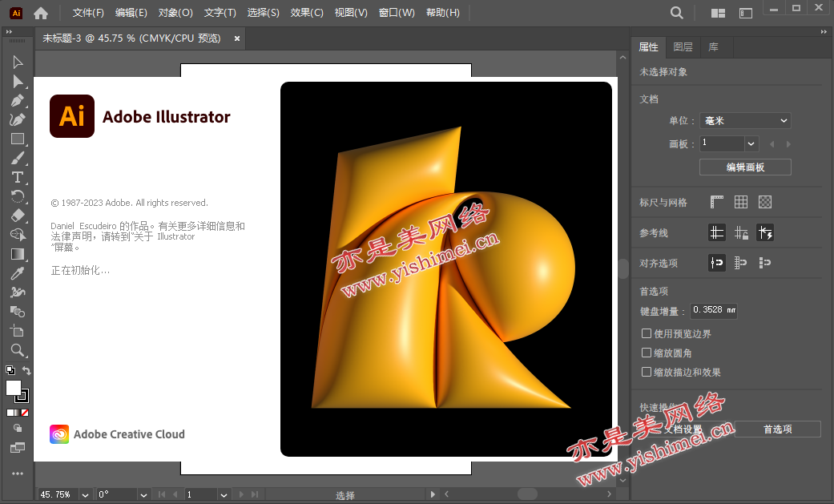
Task: Select the Curvature tool
Action: (18, 119)
